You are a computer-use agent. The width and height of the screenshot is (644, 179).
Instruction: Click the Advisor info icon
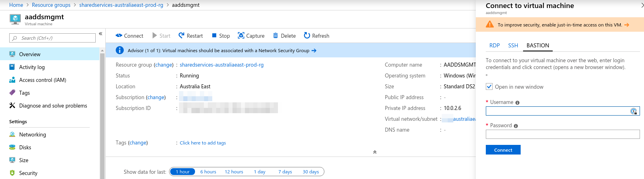tap(119, 50)
